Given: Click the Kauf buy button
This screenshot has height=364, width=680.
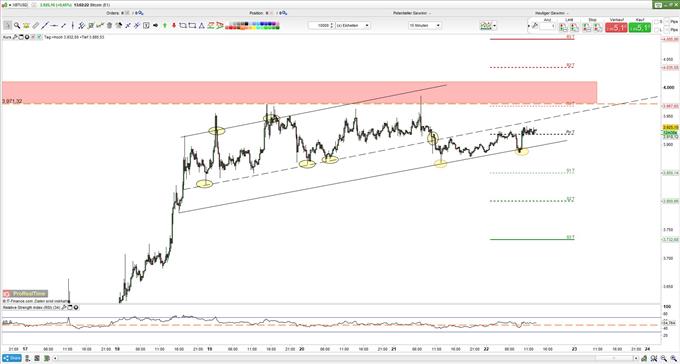Looking at the screenshot, I should tap(640, 28).
